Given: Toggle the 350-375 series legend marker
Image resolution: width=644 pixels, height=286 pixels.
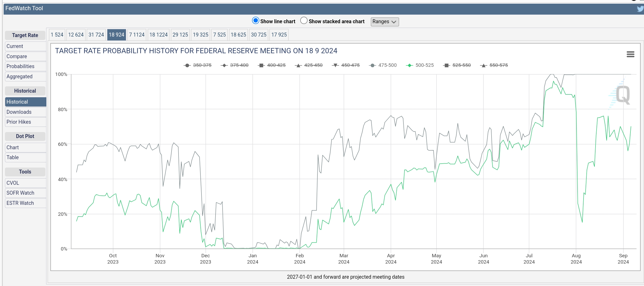Looking at the screenshot, I should coord(187,65).
